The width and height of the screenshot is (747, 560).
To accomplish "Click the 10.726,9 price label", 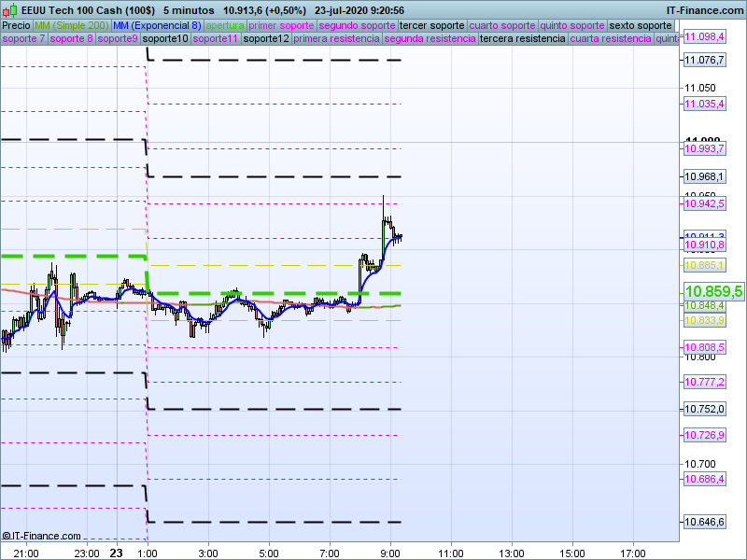I will point(705,435).
